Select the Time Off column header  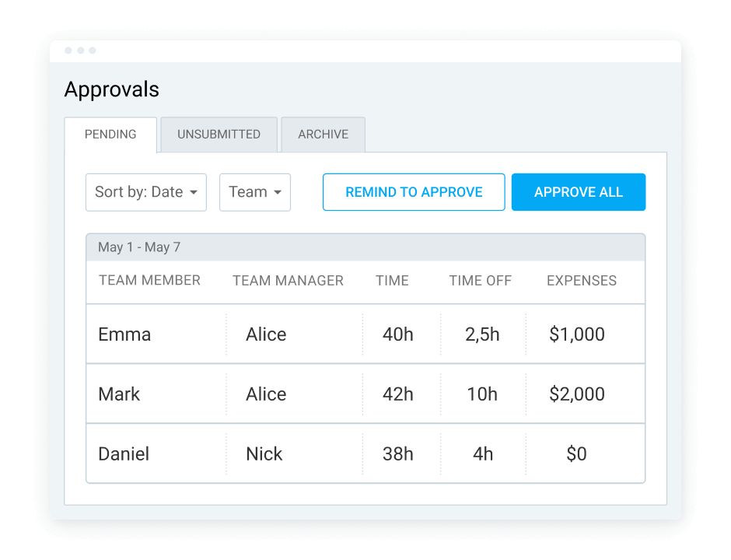480,281
